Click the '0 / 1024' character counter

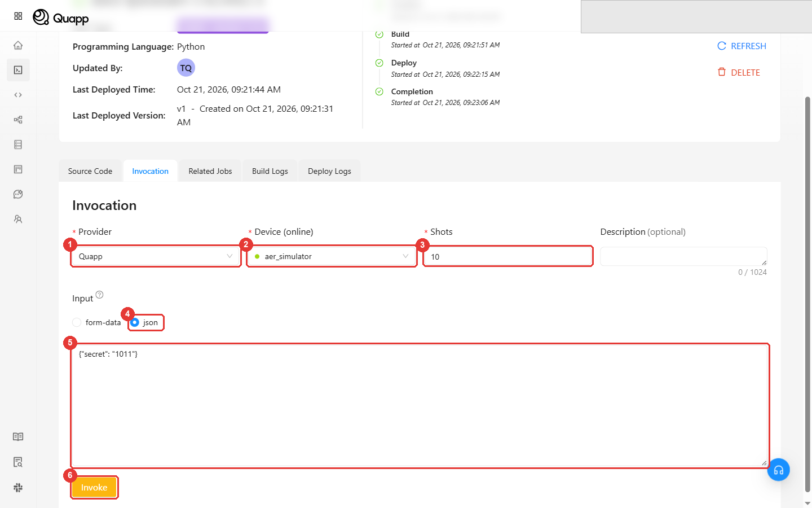752,272
